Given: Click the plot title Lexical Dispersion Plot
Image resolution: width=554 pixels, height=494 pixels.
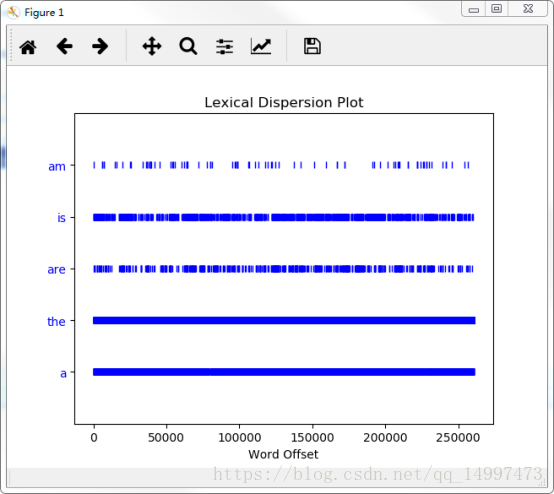Looking at the screenshot, I should pyautogui.click(x=284, y=102).
